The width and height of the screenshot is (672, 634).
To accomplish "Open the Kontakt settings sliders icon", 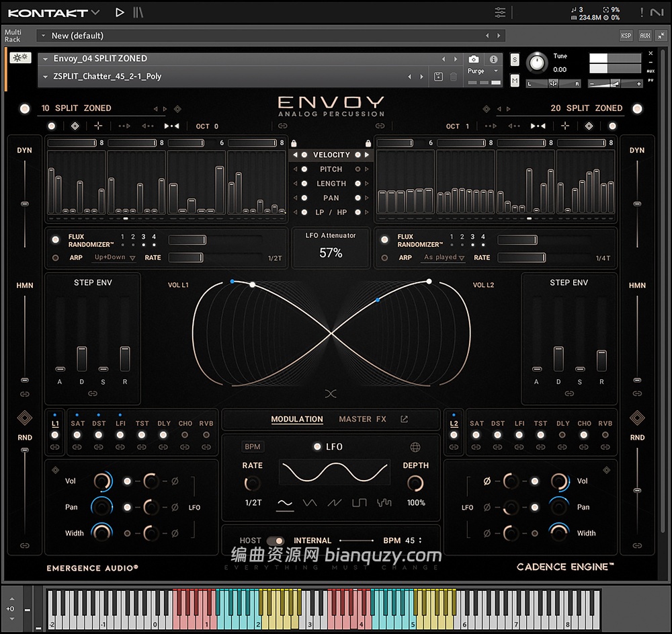I will (x=500, y=12).
